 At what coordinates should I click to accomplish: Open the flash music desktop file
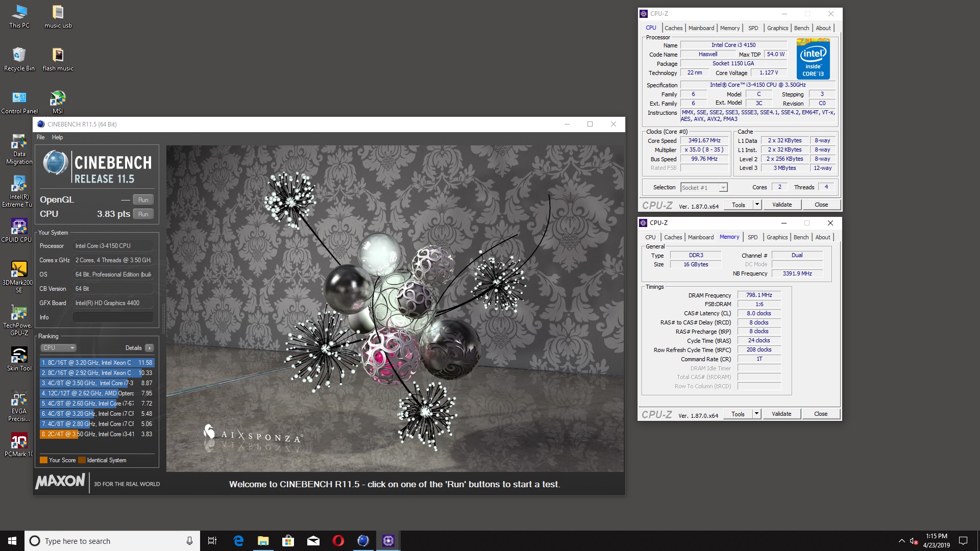point(58,59)
